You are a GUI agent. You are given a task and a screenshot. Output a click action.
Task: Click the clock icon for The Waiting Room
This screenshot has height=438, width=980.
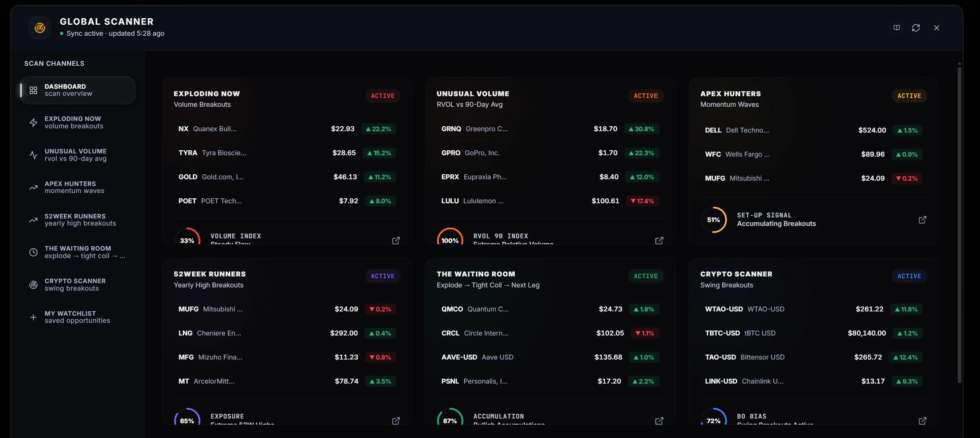(34, 252)
